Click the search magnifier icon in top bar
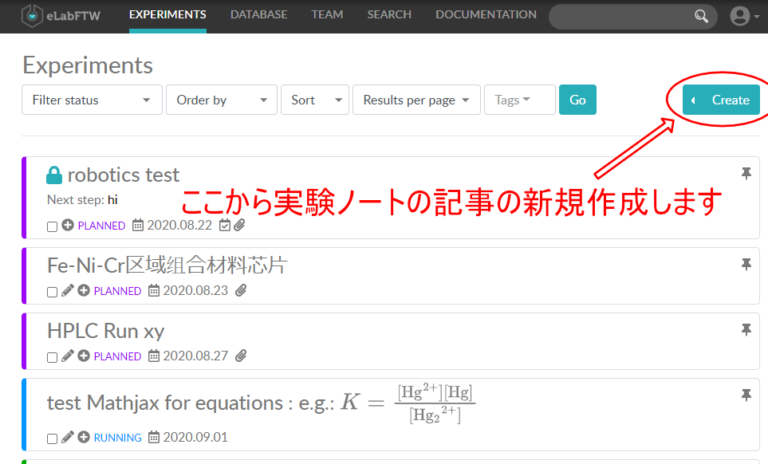 [x=702, y=16]
